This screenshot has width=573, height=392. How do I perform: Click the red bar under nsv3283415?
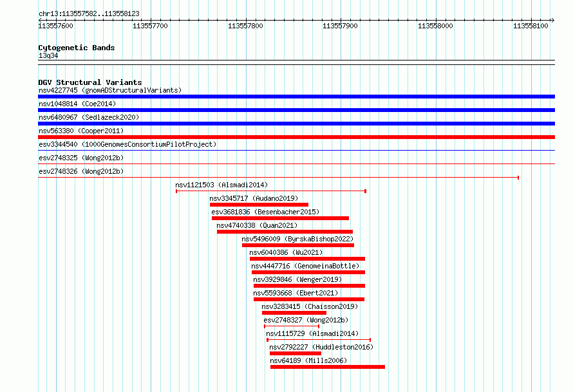pos(294,313)
